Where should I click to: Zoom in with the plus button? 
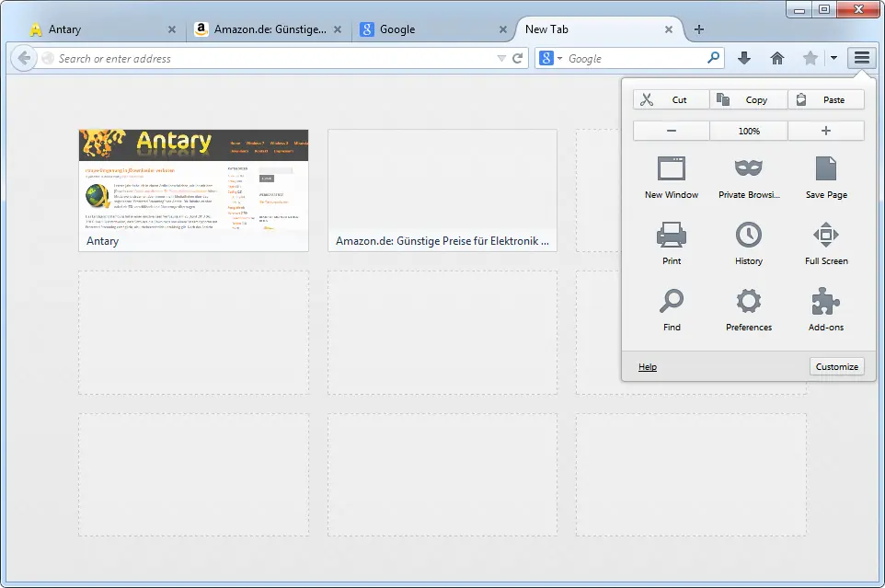(826, 131)
